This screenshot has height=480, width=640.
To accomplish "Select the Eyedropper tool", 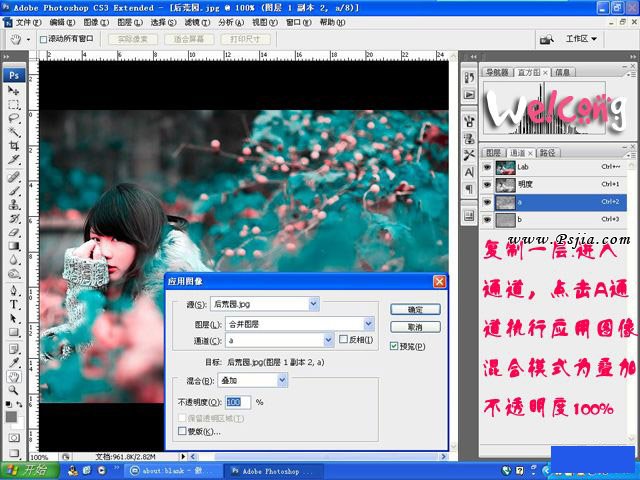I will point(13,362).
